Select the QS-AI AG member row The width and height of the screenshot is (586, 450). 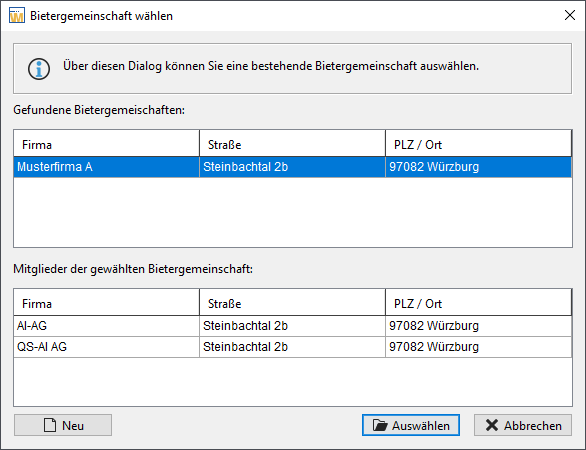[293, 347]
